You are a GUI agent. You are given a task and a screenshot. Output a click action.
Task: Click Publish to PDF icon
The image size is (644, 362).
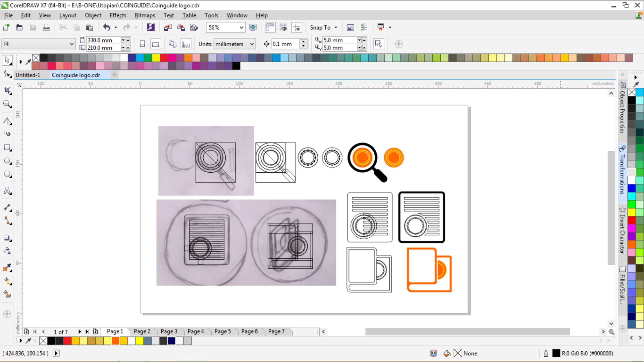coord(194,27)
